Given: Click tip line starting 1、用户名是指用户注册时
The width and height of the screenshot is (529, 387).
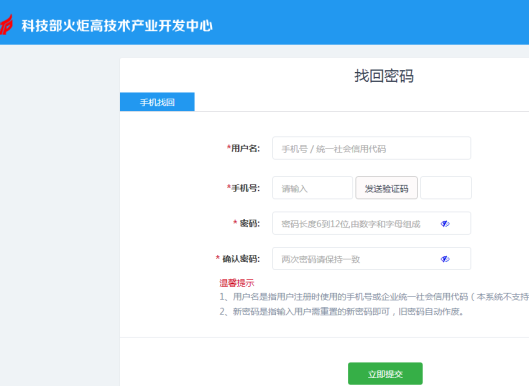Looking at the screenshot, I should [374, 297].
